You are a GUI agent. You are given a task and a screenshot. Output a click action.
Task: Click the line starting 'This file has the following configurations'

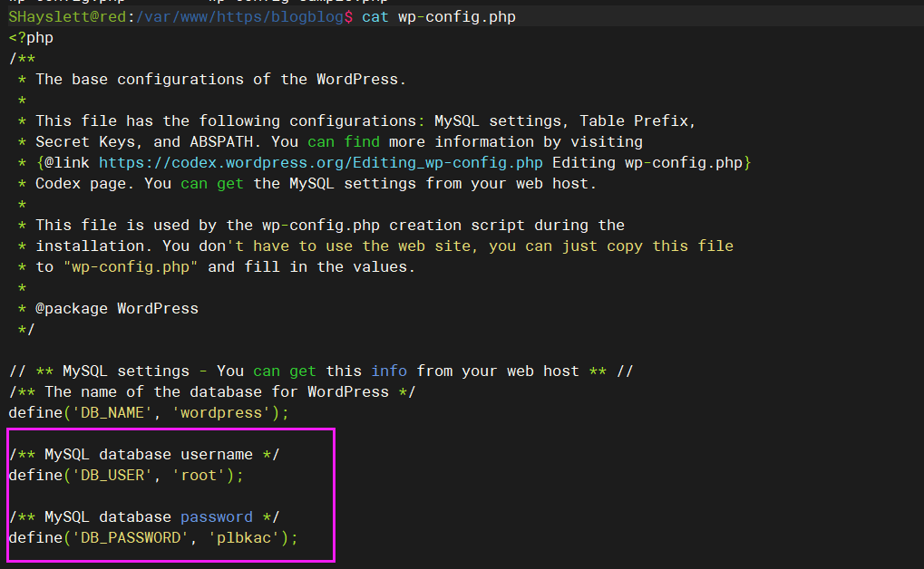(356, 121)
